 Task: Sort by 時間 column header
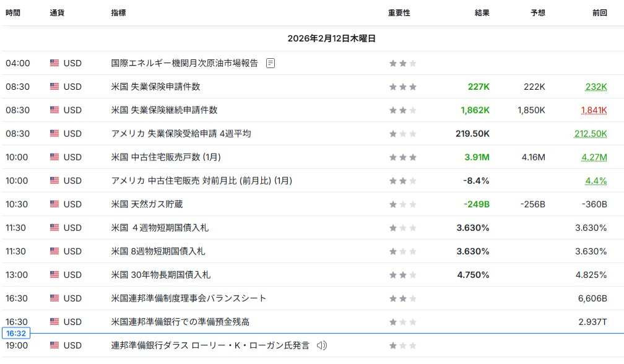[x=13, y=13]
